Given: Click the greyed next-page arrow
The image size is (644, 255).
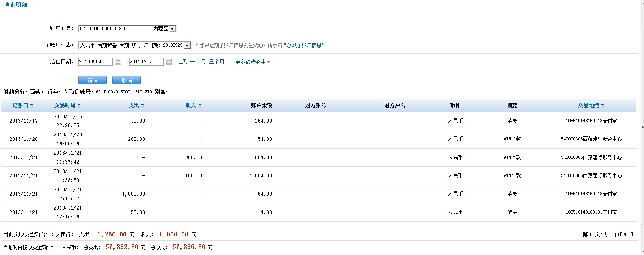Looking at the screenshot, I should (629, 234).
